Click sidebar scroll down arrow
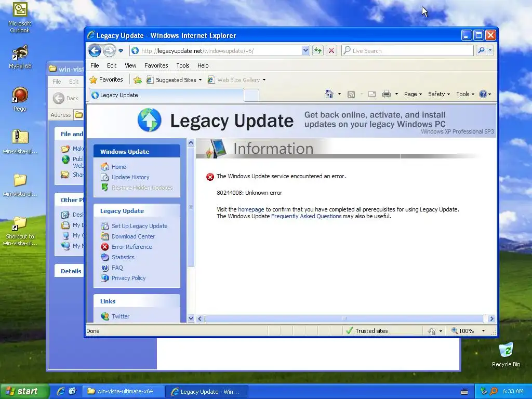Image resolution: width=532 pixels, height=399 pixels. point(191,318)
